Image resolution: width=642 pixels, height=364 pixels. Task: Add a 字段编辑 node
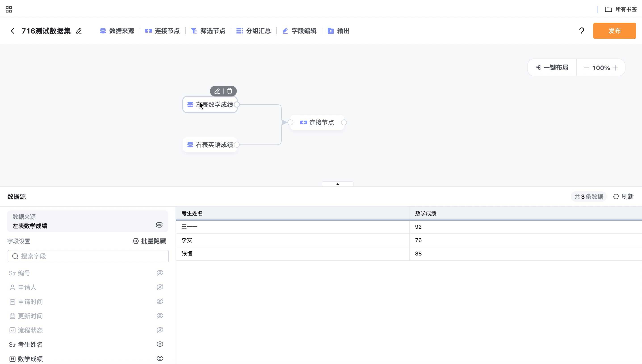299,31
